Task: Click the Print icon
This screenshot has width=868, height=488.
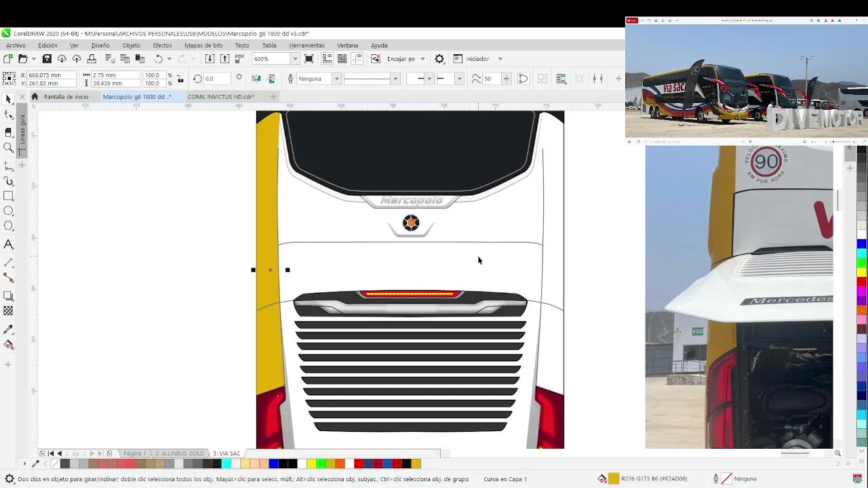Action: point(92,59)
